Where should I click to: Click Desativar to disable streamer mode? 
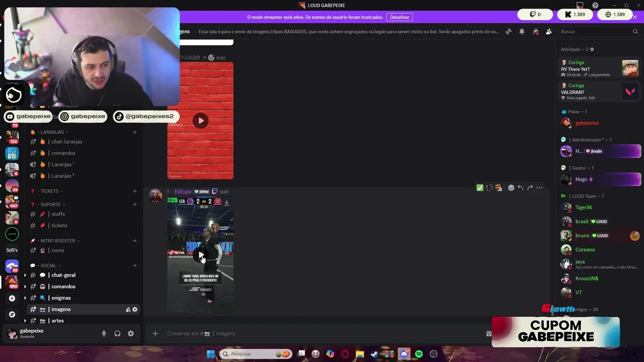399,17
